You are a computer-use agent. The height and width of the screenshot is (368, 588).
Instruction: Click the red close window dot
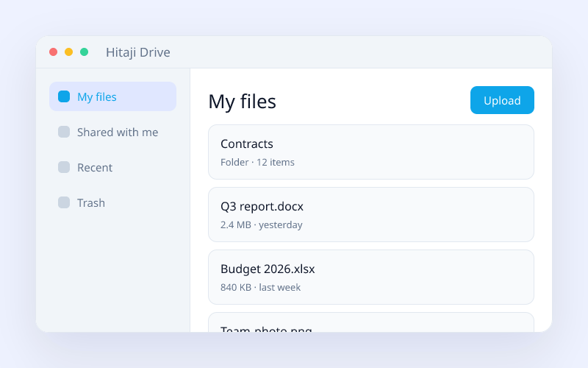pos(53,52)
